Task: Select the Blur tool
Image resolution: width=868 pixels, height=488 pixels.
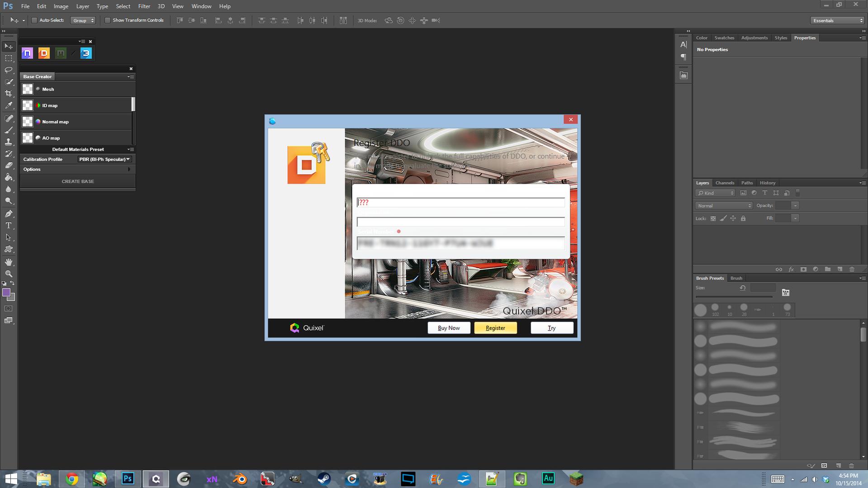Action: click(9, 189)
